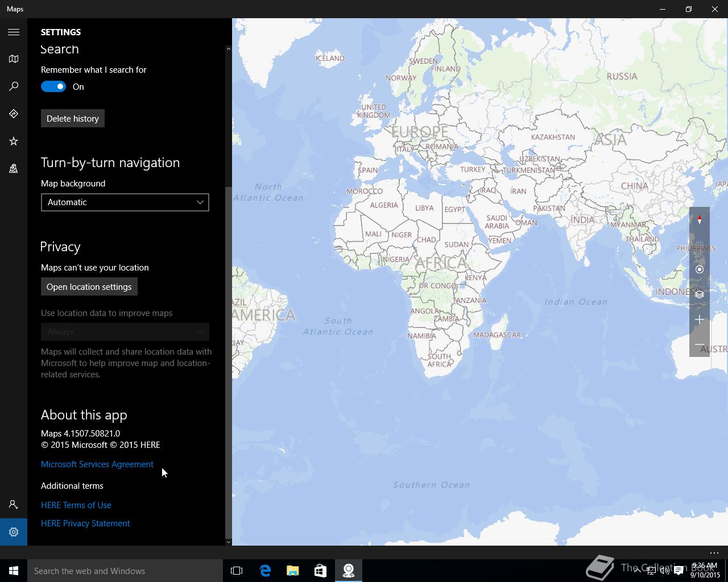728x582 pixels.
Task: Open the hamburger navigation menu
Action: [14, 32]
